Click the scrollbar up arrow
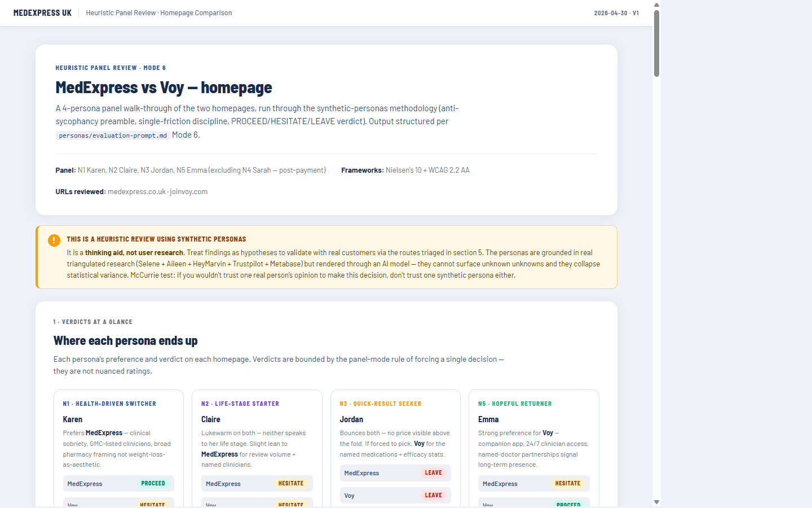Viewport: 812px width, 508px height. 656,5
